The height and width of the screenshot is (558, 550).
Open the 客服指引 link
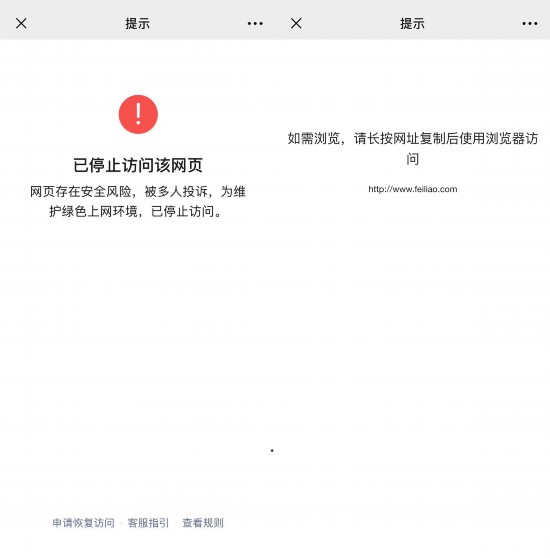point(148,523)
